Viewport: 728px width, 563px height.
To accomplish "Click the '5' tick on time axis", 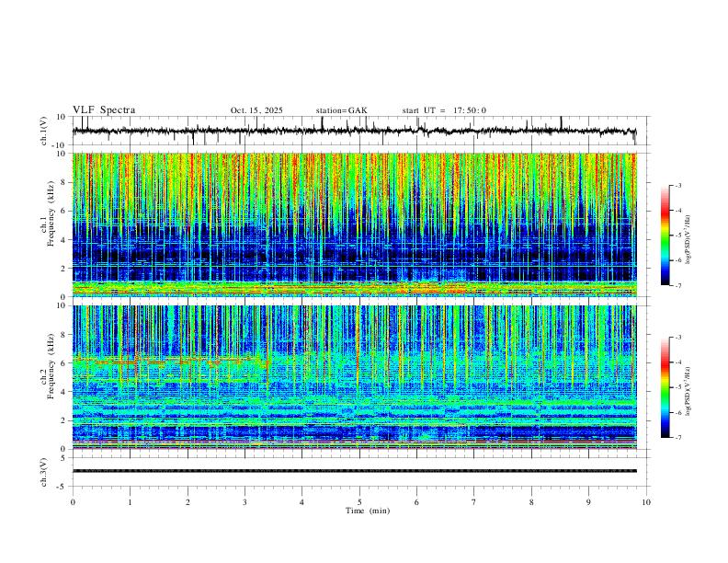I will click(x=359, y=502).
